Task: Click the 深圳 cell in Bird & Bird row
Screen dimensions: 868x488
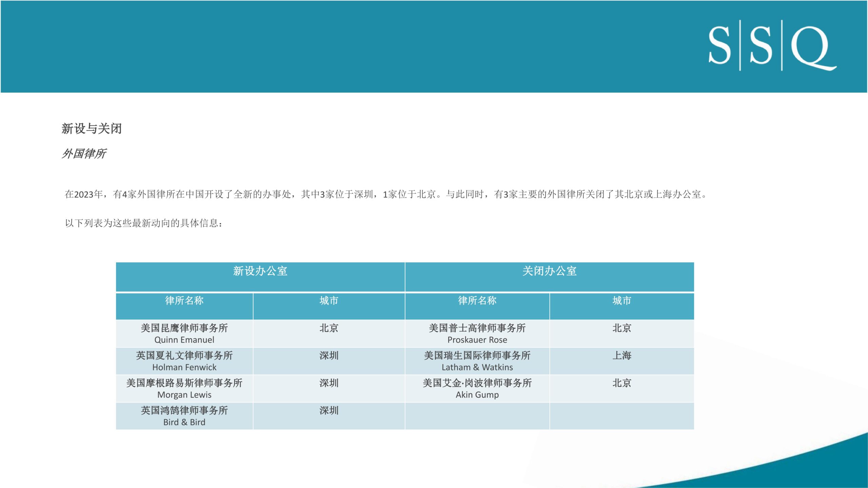Action: 329,416
